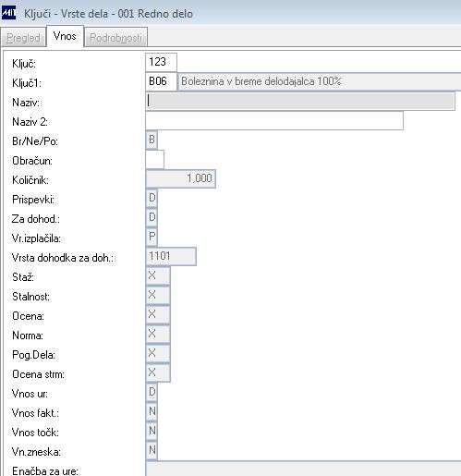The height and width of the screenshot is (476, 461).
Task: Focus the Vr.izplačila field showing P
Action: [152, 237]
